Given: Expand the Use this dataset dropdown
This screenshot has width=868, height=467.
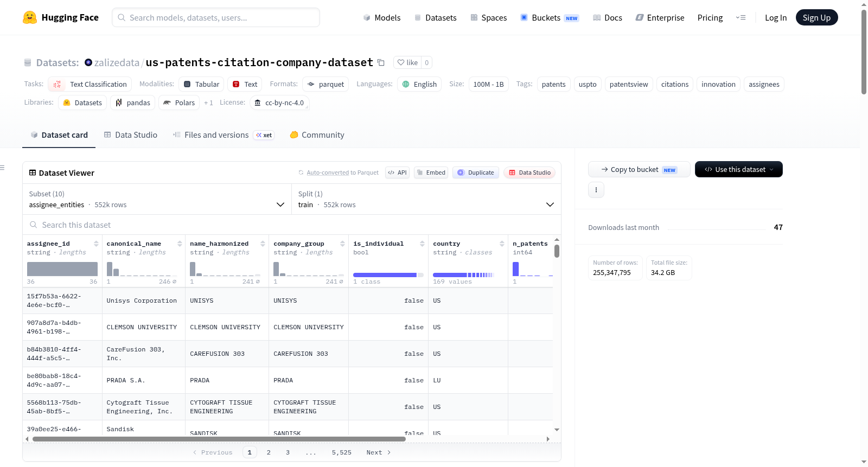Looking at the screenshot, I should 739,169.
